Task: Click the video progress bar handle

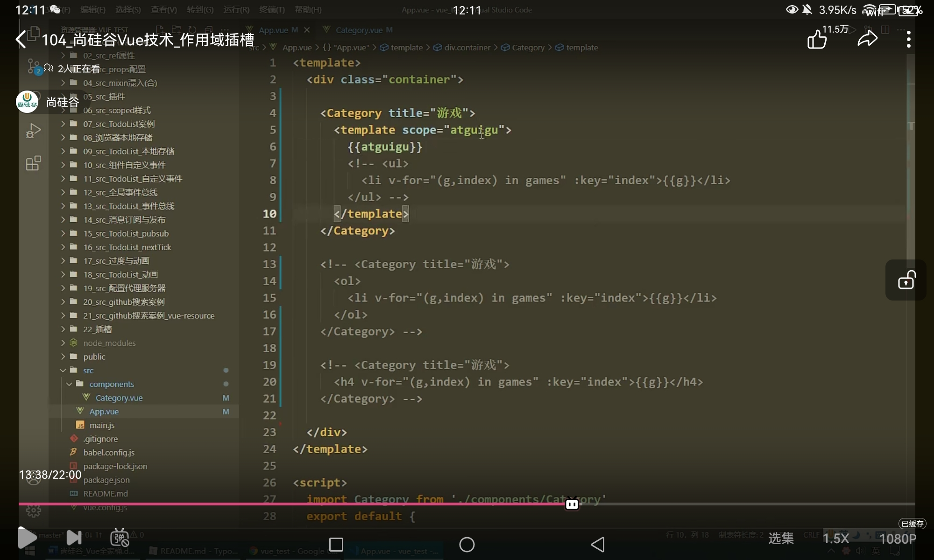Action: click(572, 504)
